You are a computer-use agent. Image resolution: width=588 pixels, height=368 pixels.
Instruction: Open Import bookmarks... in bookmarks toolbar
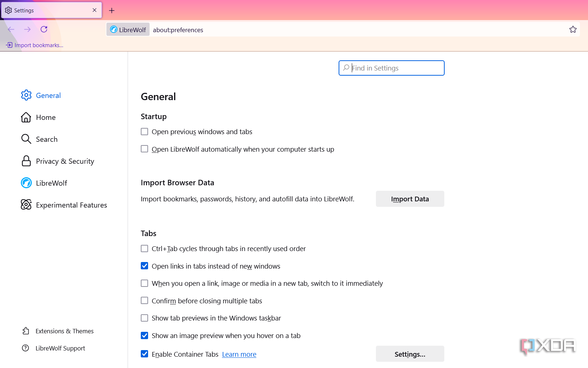point(35,45)
